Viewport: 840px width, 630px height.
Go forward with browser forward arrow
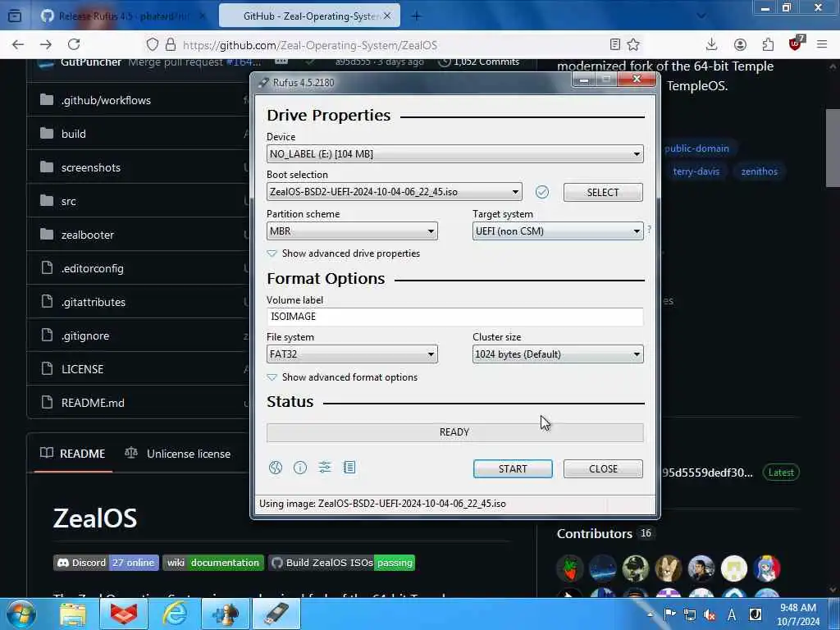click(x=46, y=44)
